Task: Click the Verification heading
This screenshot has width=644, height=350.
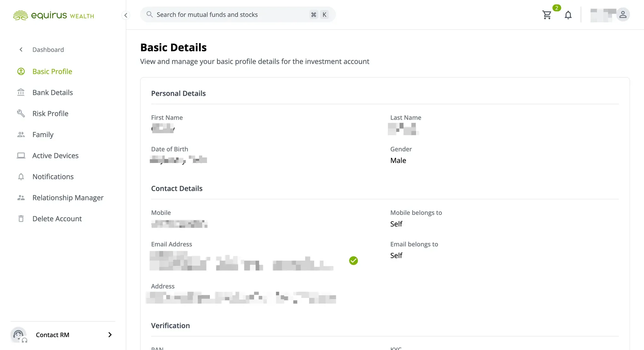Action: pyautogui.click(x=170, y=325)
